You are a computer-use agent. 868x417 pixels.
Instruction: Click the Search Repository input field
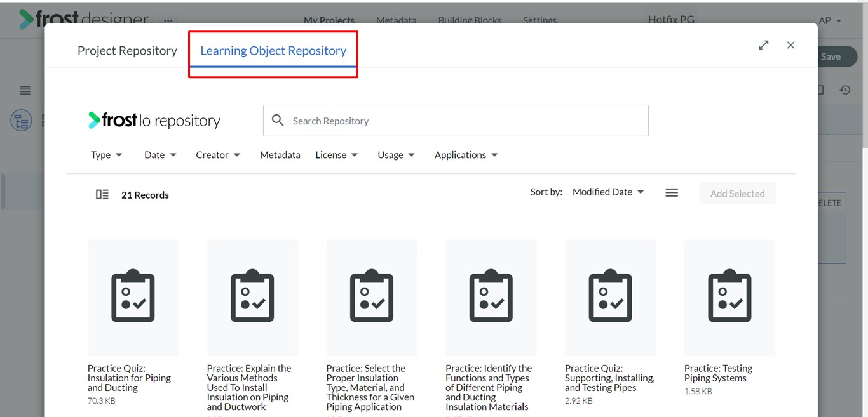click(x=467, y=121)
